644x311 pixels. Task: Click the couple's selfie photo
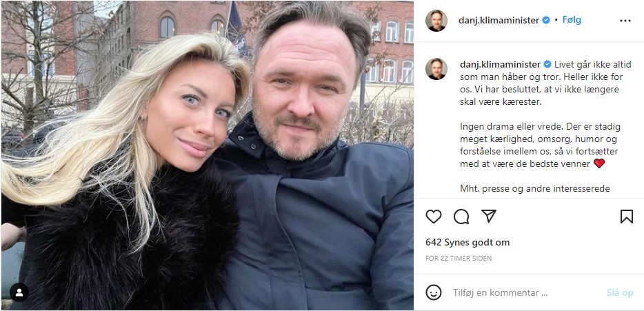pos(207,155)
